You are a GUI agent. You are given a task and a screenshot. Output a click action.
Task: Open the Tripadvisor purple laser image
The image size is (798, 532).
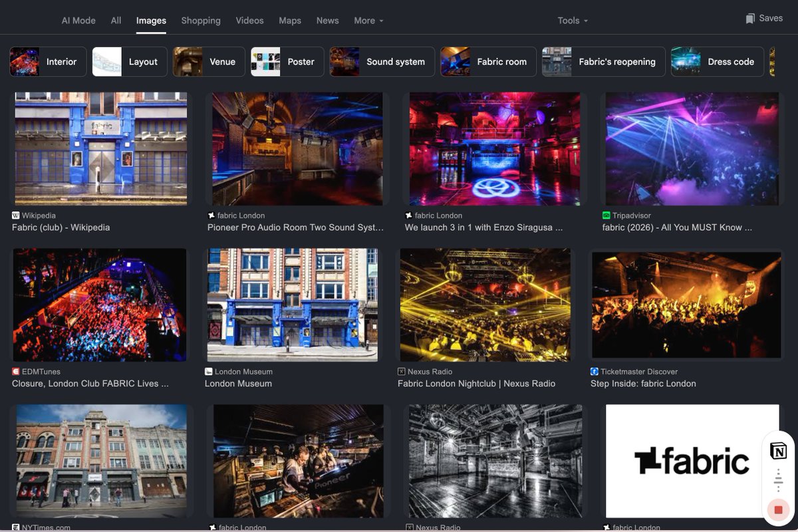click(x=692, y=149)
